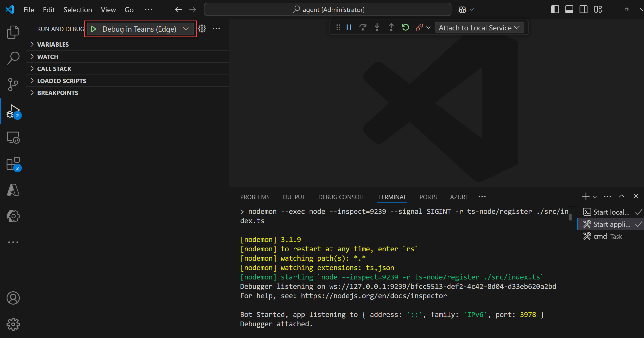Select the cmd Task terminal
The height and width of the screenshot is (338, 644).
click(610, 236)
